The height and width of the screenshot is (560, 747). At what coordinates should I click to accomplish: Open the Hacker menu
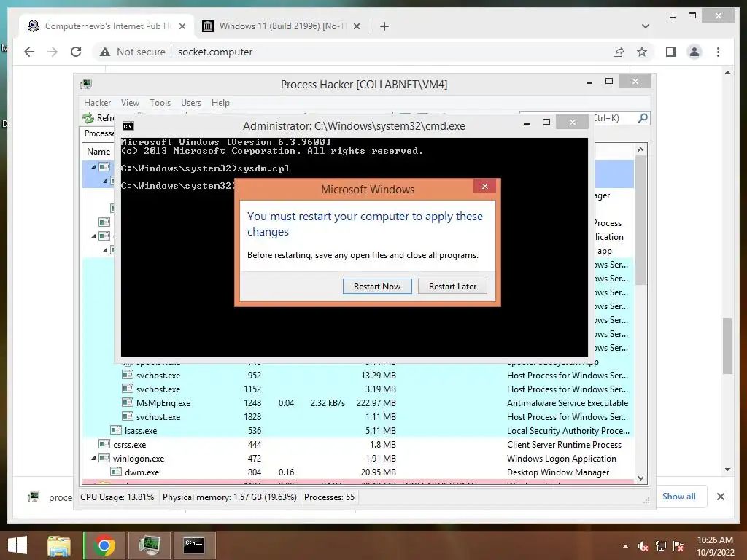click(97, 102)
